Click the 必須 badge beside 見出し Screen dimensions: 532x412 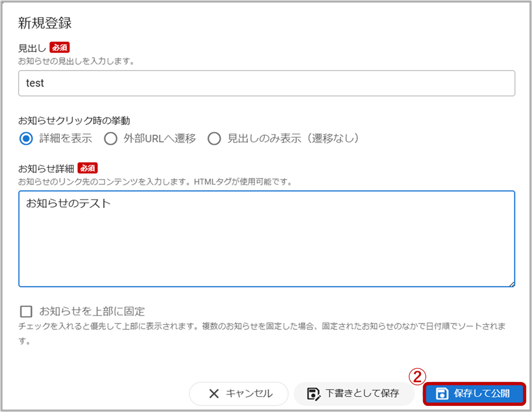60,47
